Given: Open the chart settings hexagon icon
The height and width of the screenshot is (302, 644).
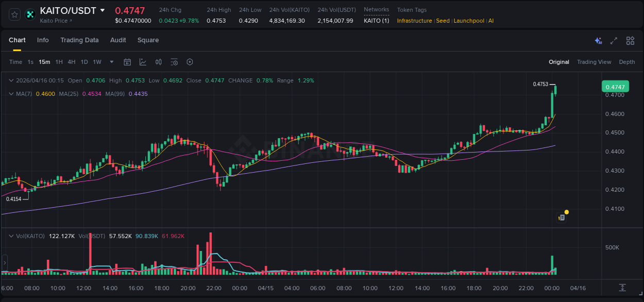Looking at the screenshot, I should [190, 62].
